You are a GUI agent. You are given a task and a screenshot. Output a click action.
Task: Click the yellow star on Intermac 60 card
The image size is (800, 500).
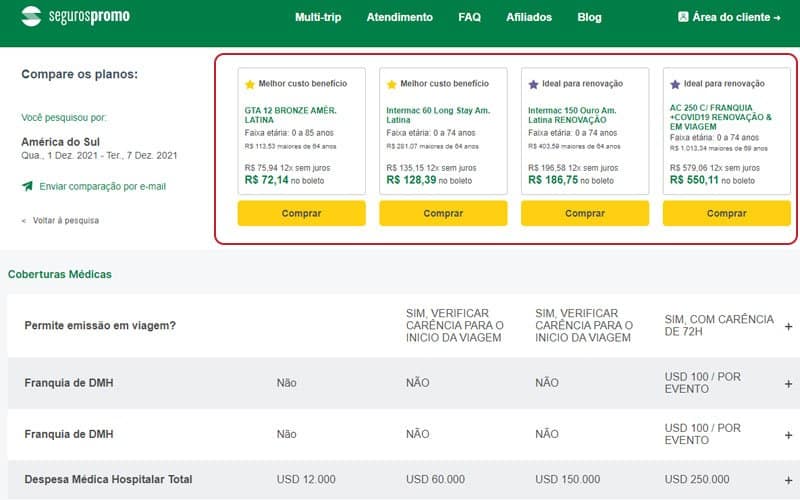391,84
